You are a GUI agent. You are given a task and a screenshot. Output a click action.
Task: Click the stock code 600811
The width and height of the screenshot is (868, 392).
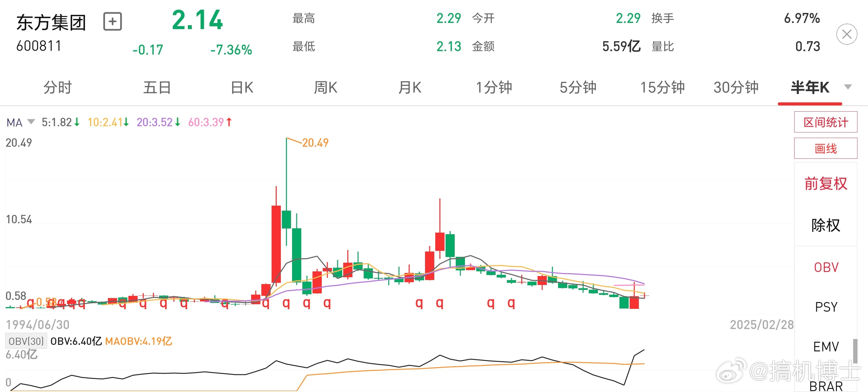tap(39, 46)
